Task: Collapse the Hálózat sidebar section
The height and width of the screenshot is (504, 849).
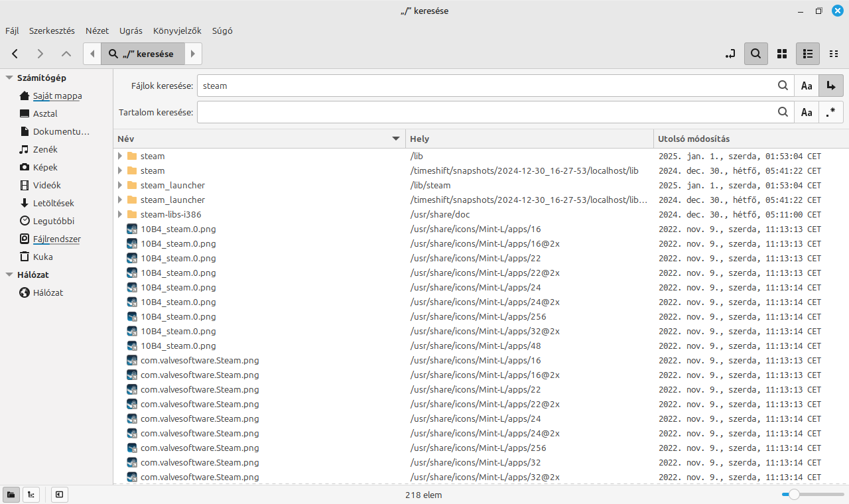Action: [9, 275]
